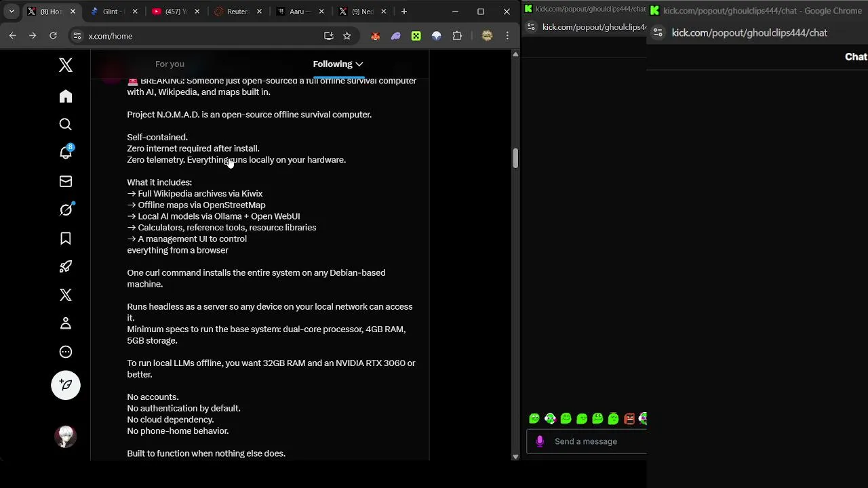Go forward in the x.com window
The height and width of the screenshot is (488, 868).
[x=33, y=36]
